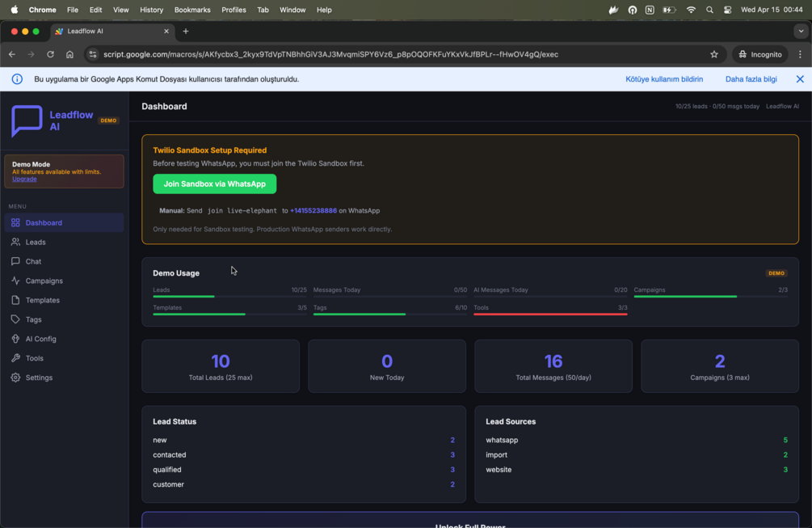Open macOS Control Center icon

(728, 10)
